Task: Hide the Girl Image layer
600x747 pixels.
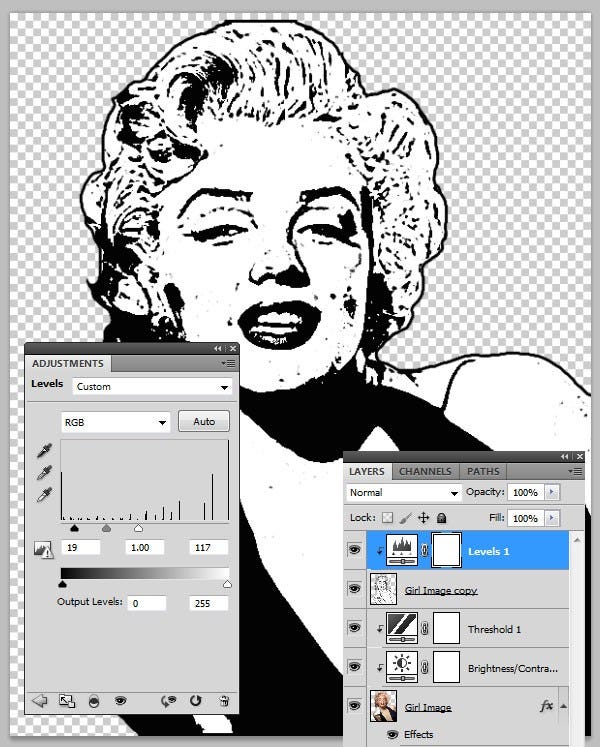Action: pyautogui.click(x=354, y=706)
